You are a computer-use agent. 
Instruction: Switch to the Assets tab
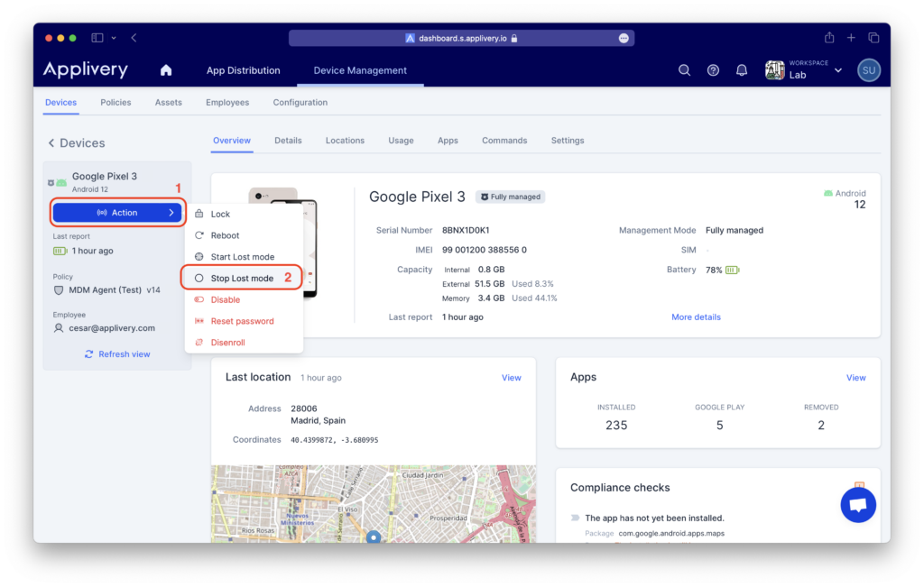click(169, 103)
